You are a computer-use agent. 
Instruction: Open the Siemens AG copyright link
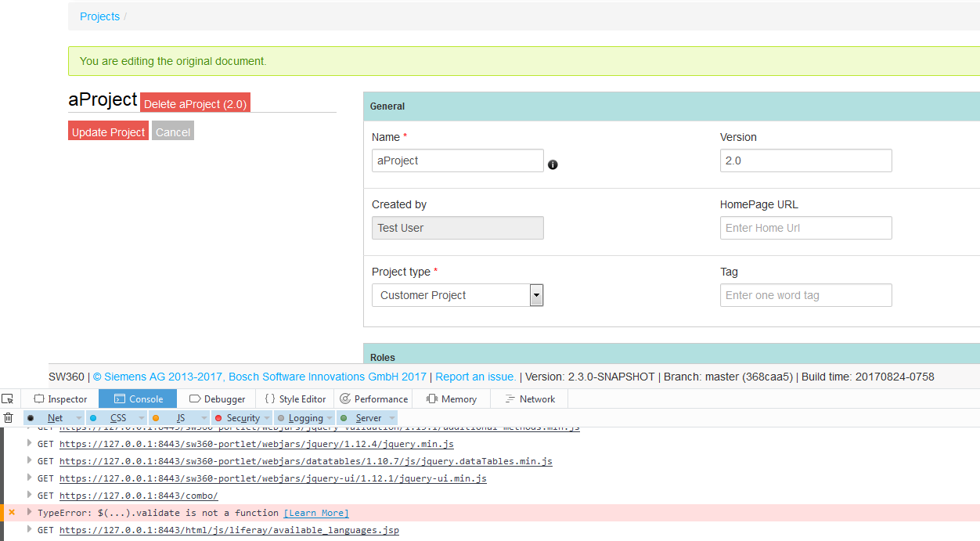(260, 377)
